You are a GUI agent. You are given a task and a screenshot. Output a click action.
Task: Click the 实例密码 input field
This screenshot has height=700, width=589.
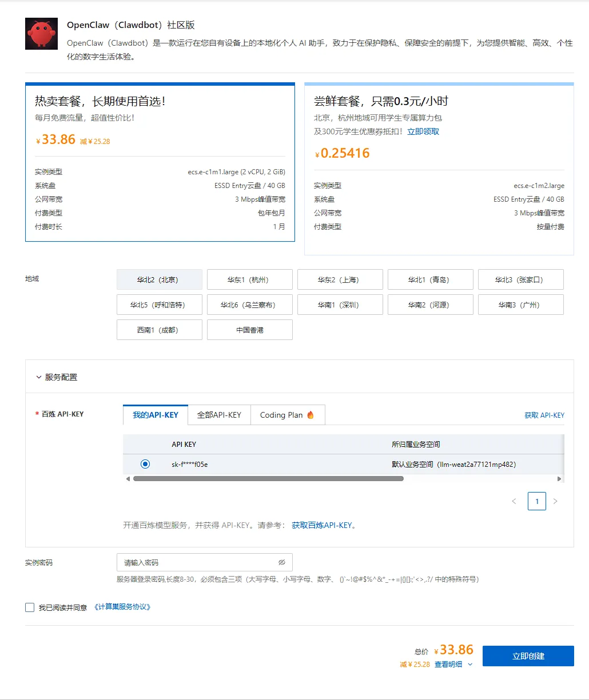click(x=205, y=562)
